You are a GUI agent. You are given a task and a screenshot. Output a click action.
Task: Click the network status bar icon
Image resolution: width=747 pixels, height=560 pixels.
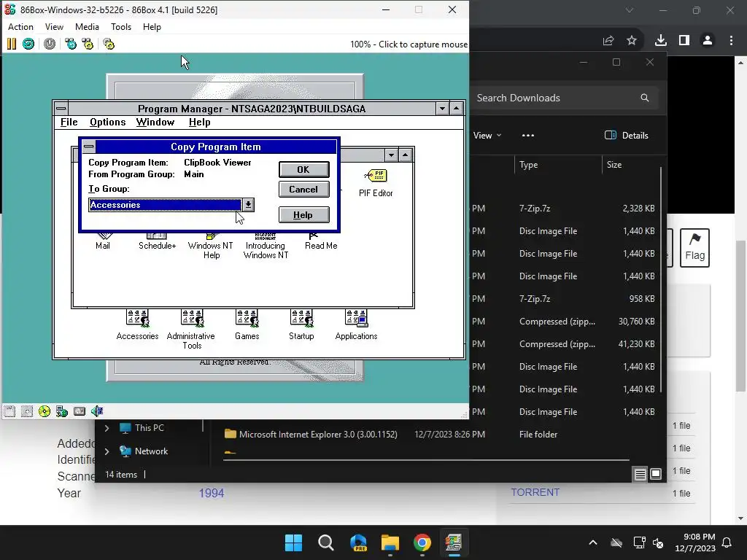tap(62, 411)
